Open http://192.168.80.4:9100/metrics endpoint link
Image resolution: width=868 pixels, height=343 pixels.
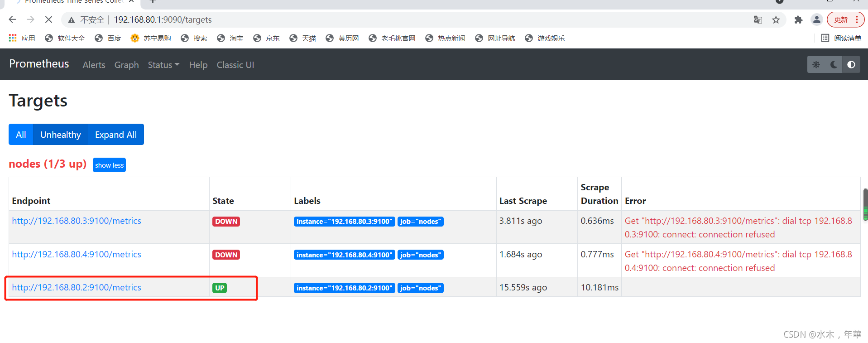77,254
